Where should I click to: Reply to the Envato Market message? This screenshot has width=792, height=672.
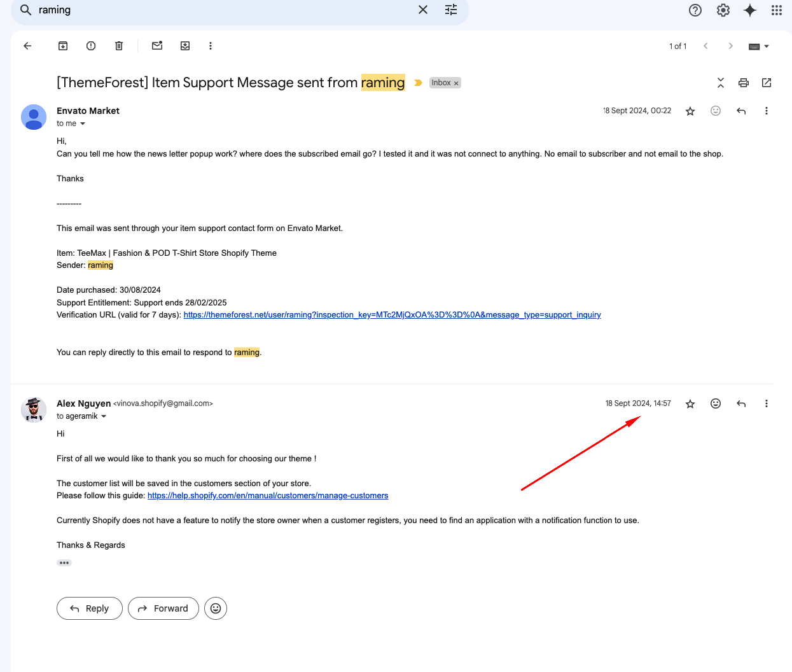coord(741,111)
